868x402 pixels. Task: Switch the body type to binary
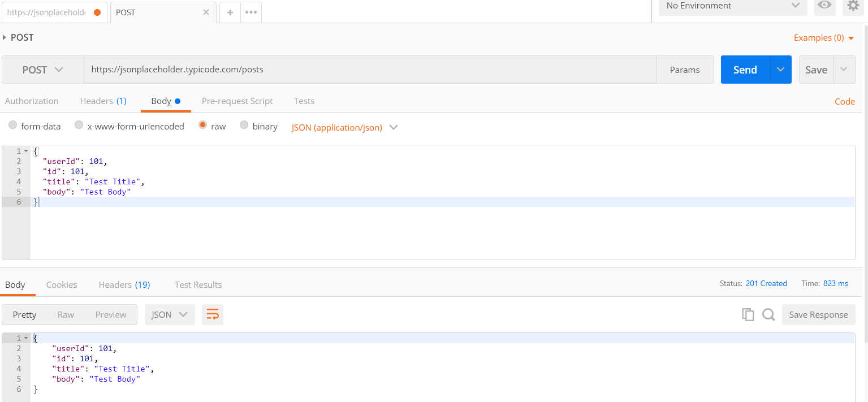click(x=244, y=126)
